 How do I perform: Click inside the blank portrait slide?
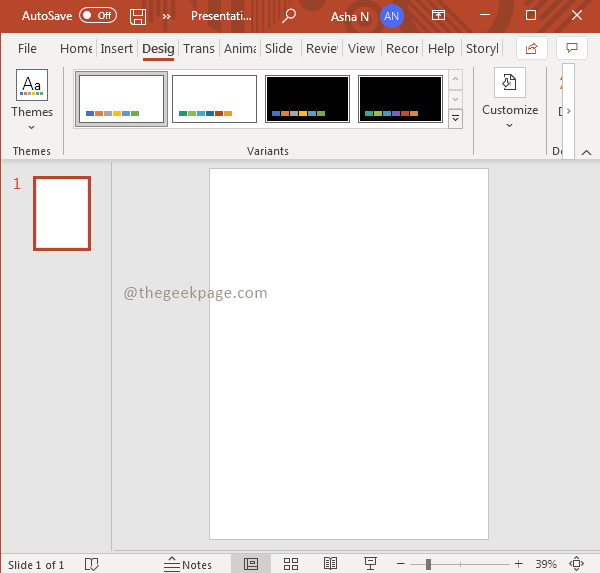pyautogui.click(x=349, y=354)
